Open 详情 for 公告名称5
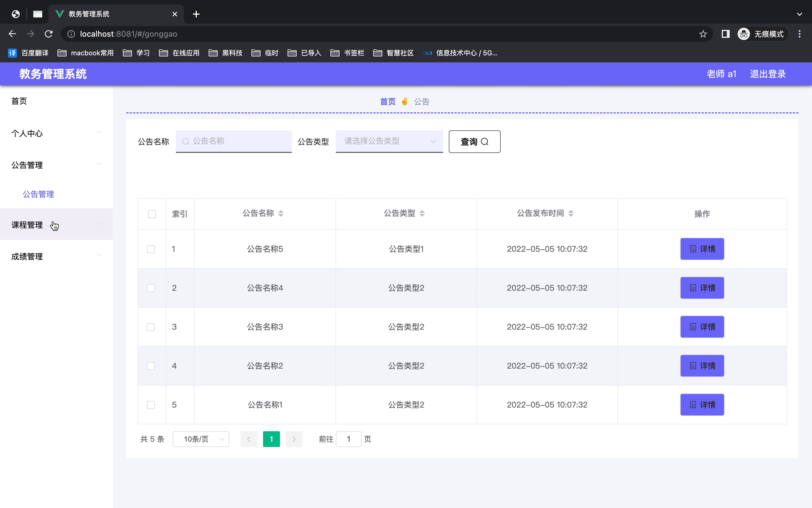The image size is (812, 508). tap(702, 249)
